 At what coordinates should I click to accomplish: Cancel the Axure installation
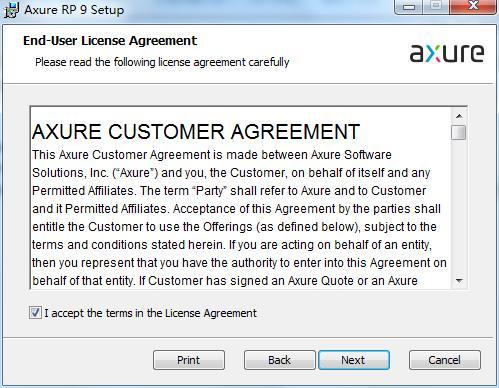[x=445, y=360]
